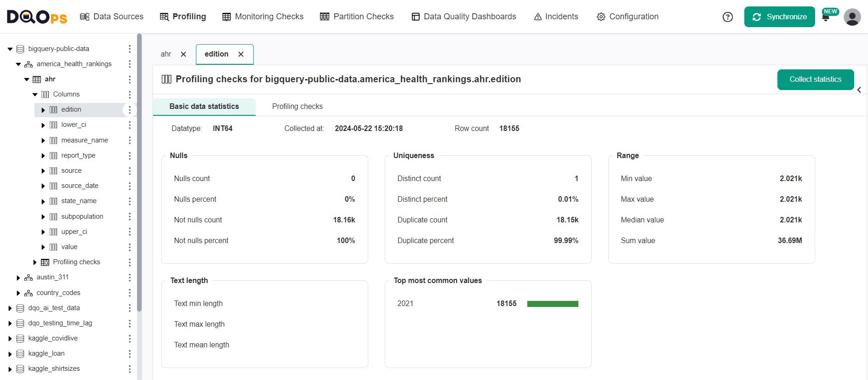Click the Sum value 36.69M

(790, 240)
